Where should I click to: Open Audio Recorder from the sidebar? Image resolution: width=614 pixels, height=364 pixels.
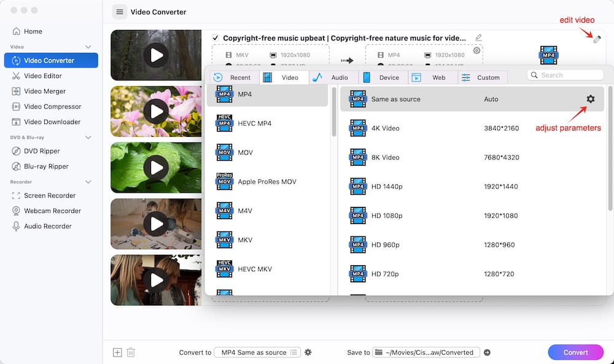click(x=42, y=227)
